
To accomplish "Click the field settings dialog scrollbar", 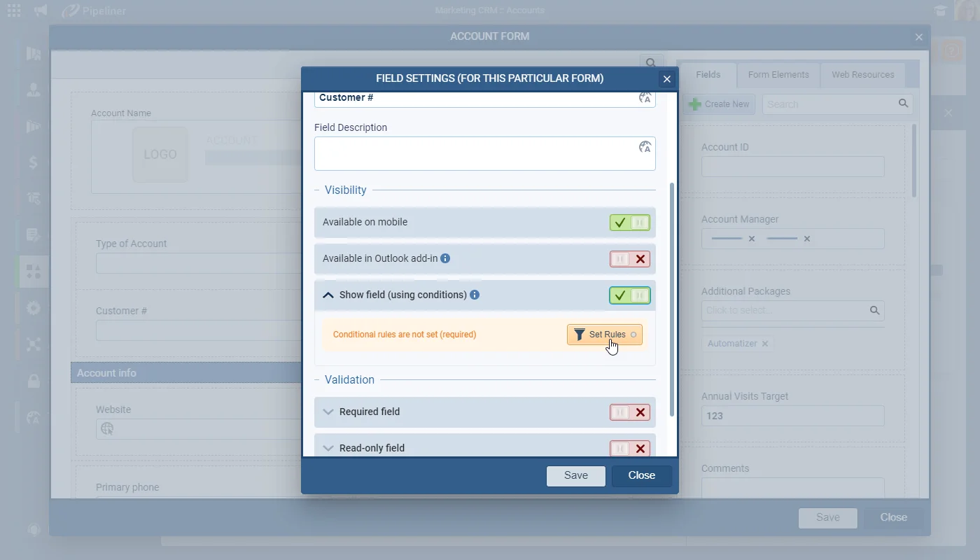I will tap(672, 300).
